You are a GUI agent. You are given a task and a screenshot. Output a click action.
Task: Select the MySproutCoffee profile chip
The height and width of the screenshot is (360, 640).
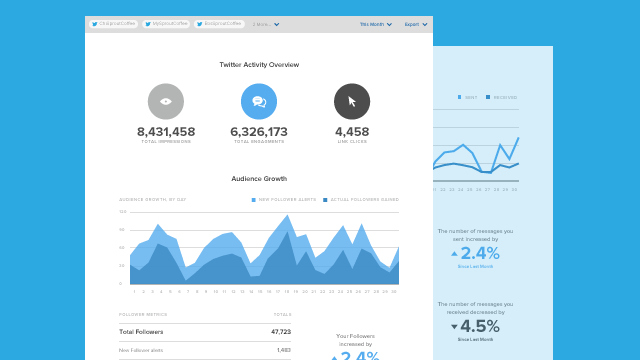click(166, 24)
